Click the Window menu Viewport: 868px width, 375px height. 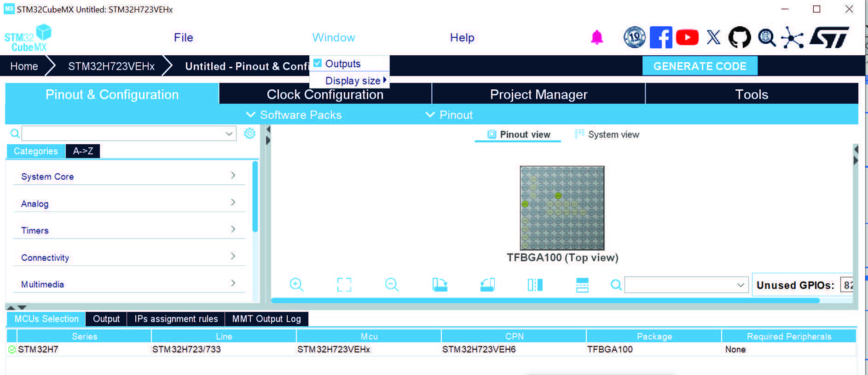click(334, 37)
